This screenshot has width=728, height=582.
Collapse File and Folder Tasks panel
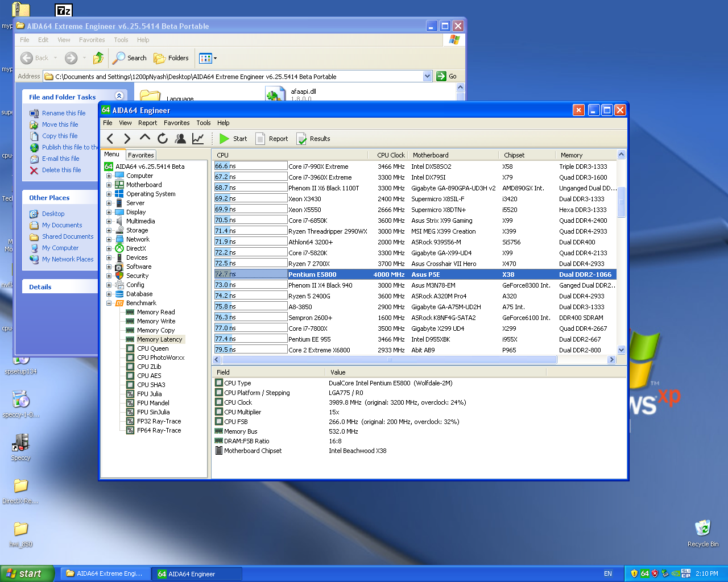(119, 96)
